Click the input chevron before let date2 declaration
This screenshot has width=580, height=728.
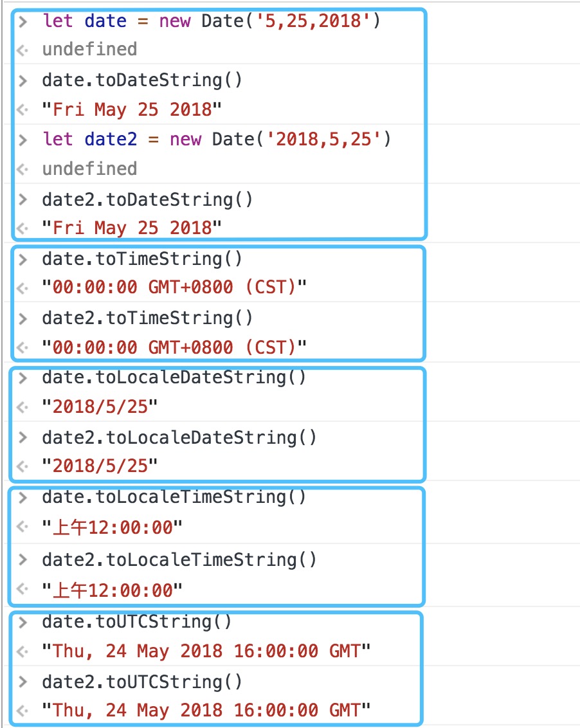[x=24, y=140]
